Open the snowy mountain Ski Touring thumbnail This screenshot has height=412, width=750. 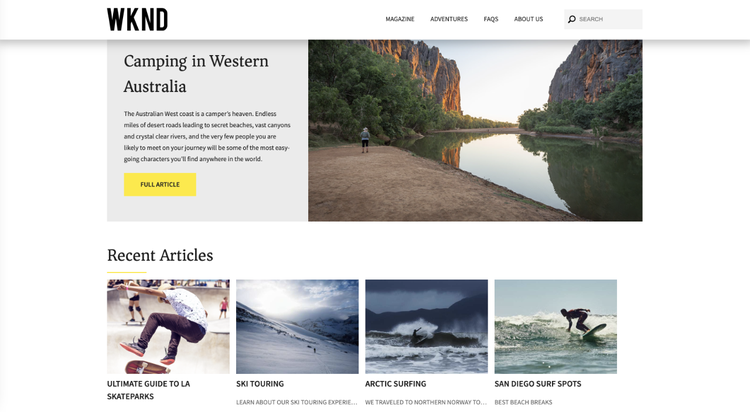click(x=297, y=326)
